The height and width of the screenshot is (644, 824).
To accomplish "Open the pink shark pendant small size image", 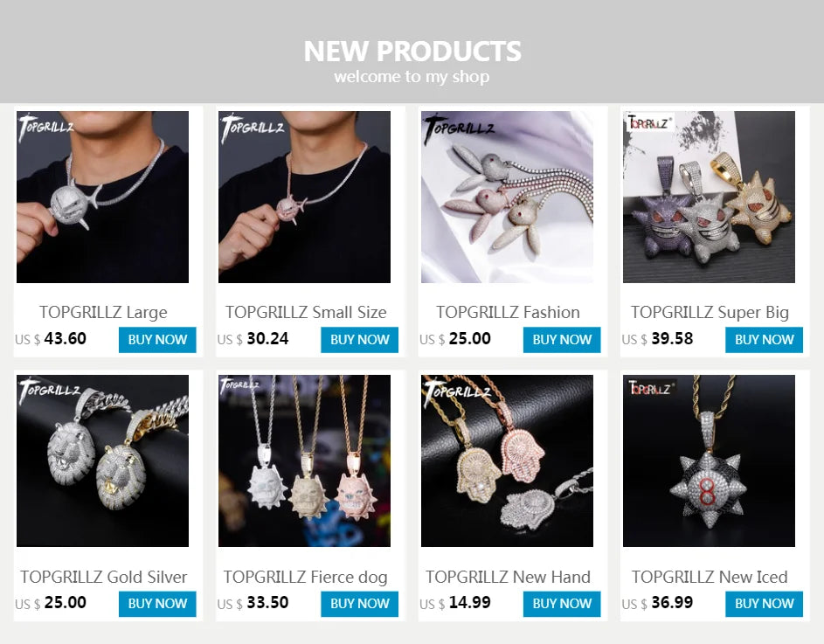I will 304,197.
